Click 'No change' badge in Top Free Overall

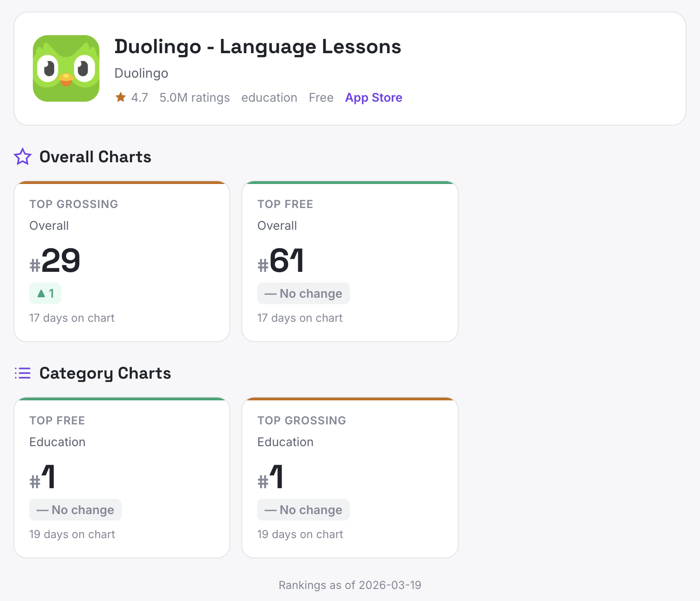(303, 294)
